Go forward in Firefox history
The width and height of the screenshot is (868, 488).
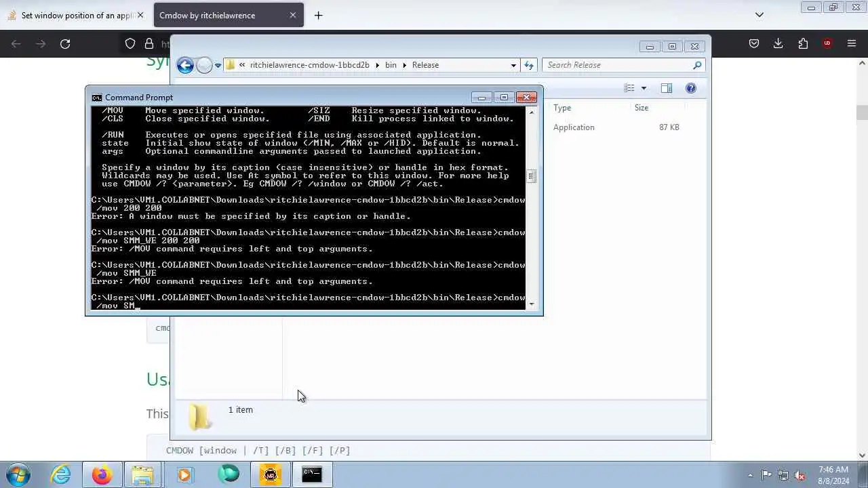click(x=41, y=43)
